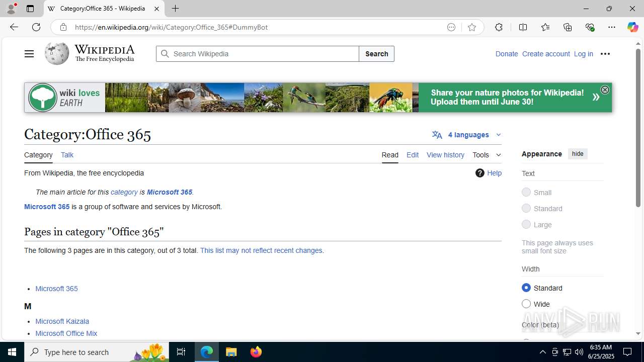Switch to the Talk tab

[67, 155]
